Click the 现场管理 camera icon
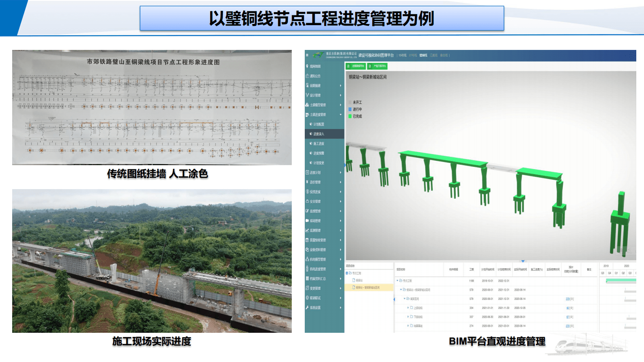Screen dimensions: 644x362 (307, 221)
